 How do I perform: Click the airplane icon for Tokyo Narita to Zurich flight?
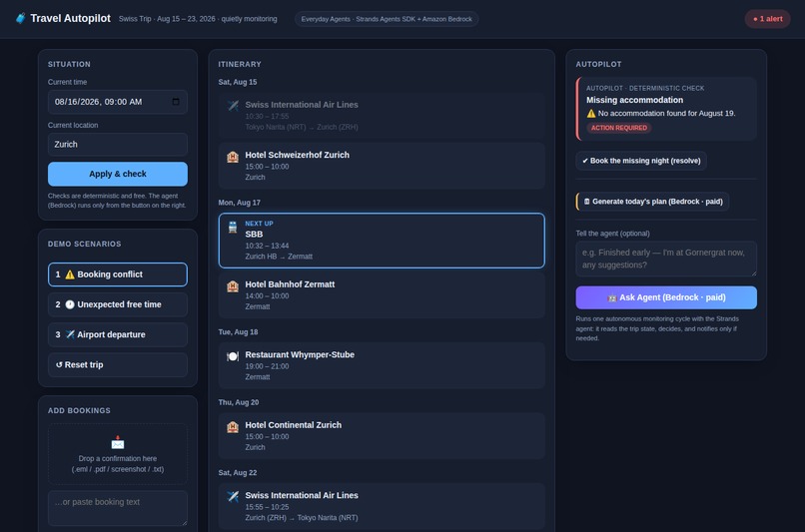[233, 105]
